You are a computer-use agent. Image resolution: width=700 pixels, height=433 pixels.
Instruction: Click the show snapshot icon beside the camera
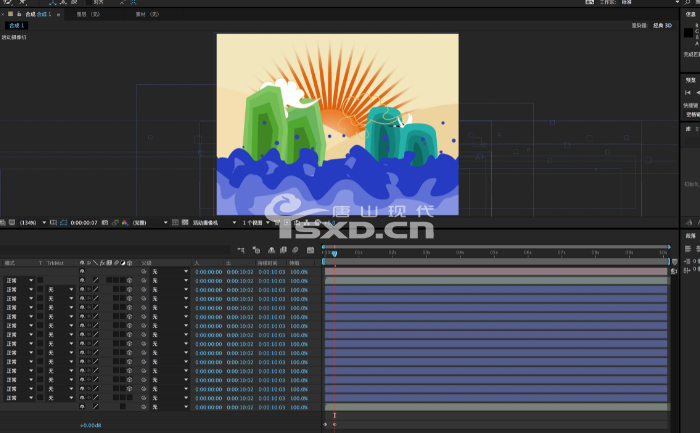tap(115, 222)
